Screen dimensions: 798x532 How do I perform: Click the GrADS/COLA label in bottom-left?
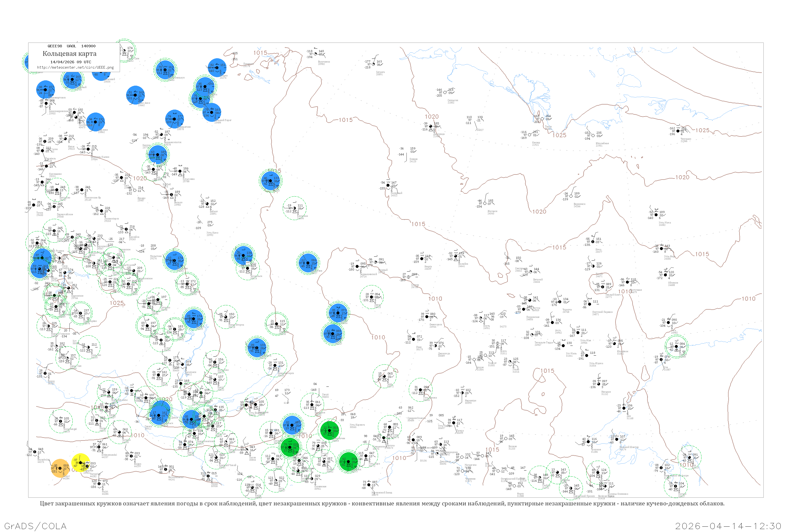(x=35, y=526)
